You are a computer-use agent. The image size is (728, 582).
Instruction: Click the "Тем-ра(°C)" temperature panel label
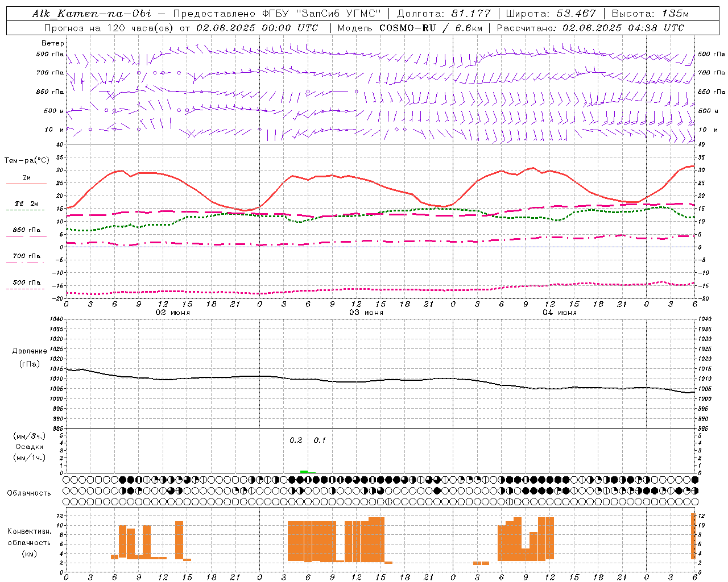click(27, 161)
